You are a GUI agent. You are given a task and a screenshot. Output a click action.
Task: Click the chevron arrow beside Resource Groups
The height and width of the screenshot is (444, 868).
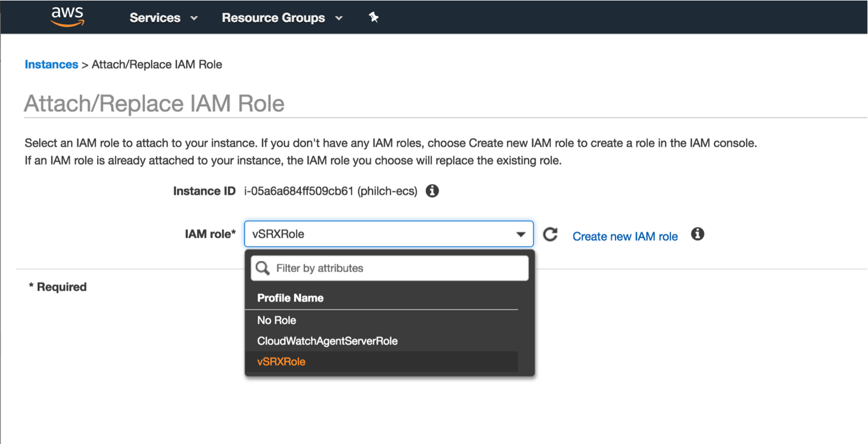coord(339,19)
